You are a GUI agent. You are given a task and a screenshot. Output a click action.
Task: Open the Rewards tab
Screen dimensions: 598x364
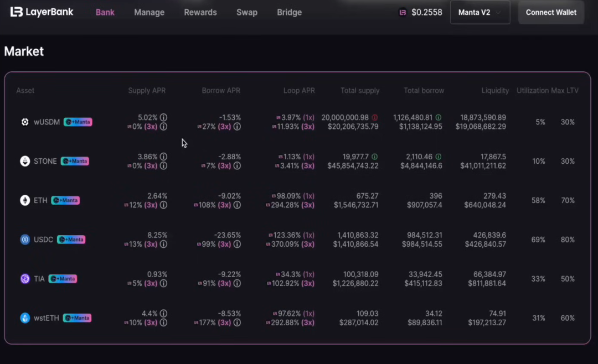pos(200,12)
